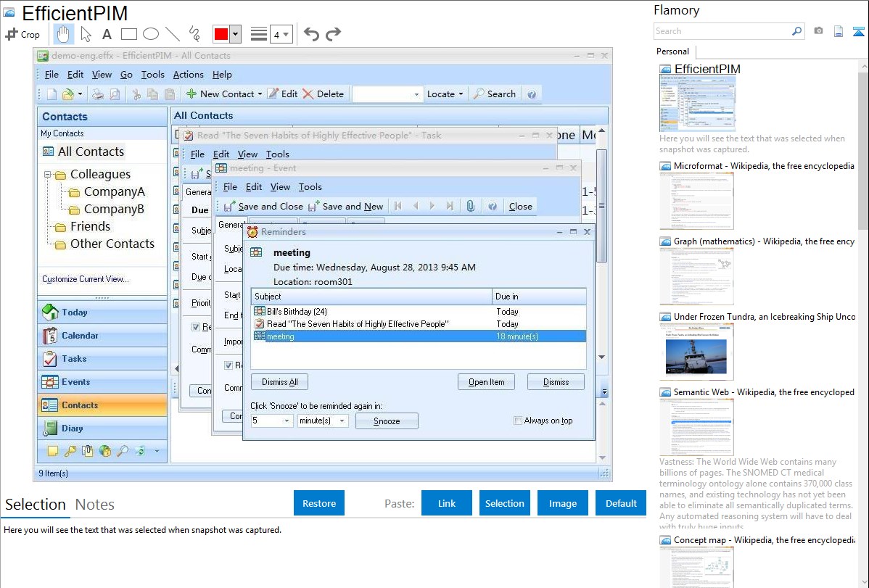Select the Crop tool
Viewport: 869px width, 588px height.
click(x=22, y=34)
